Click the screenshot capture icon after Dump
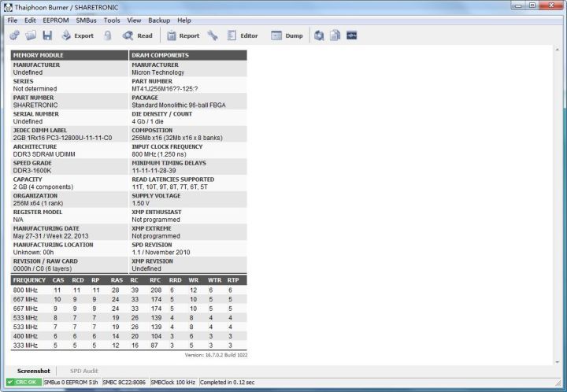567x392 pixels. pos(319,35)
